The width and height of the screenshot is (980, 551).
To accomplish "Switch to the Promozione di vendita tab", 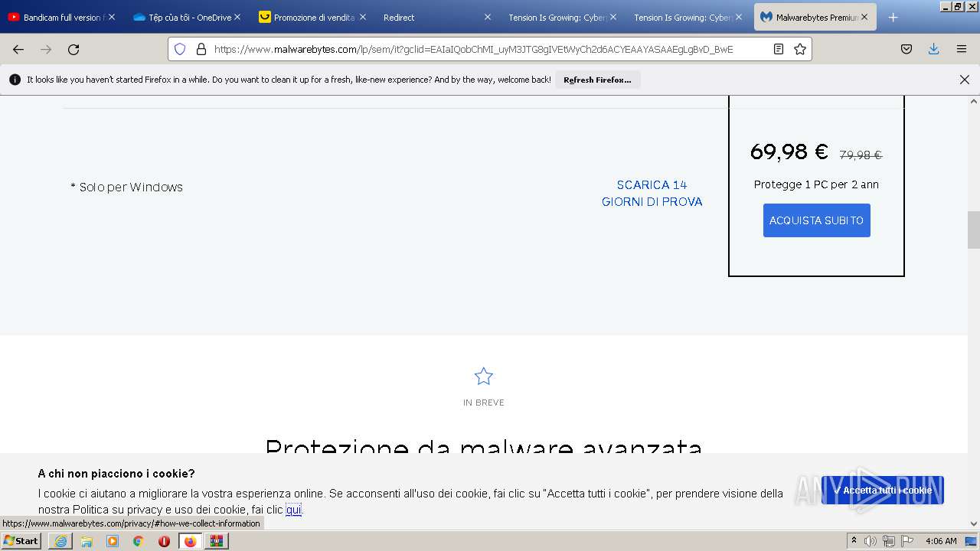I will [x=314, y=17].
